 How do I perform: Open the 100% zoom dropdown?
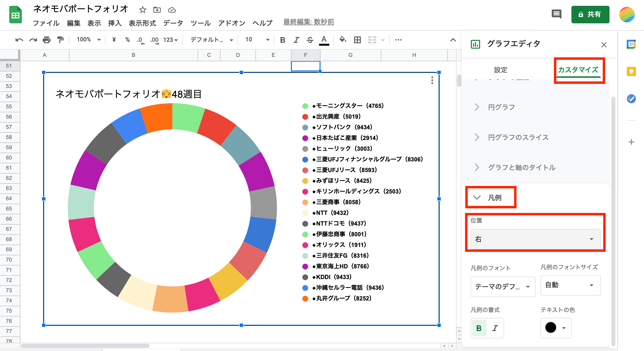coord(88,40)
